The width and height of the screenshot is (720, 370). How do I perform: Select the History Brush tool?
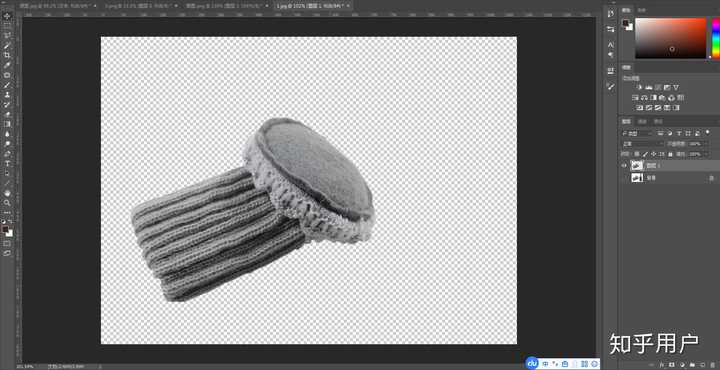tap(7, 105)
